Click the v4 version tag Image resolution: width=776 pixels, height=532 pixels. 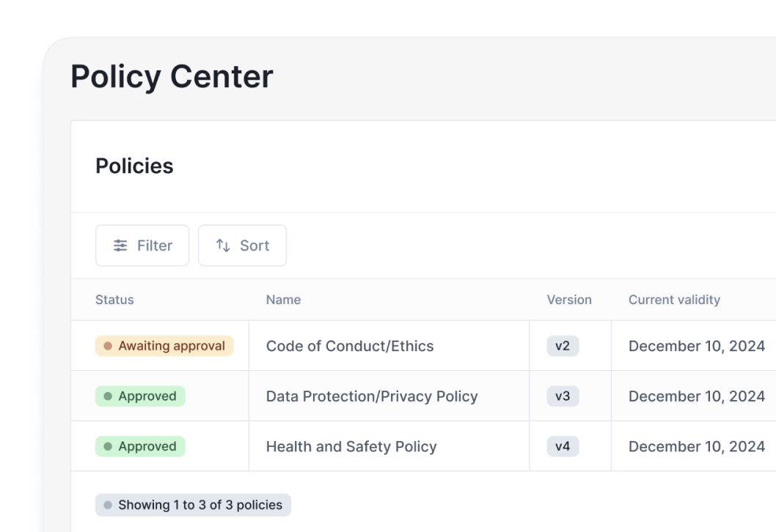point(563,446)
